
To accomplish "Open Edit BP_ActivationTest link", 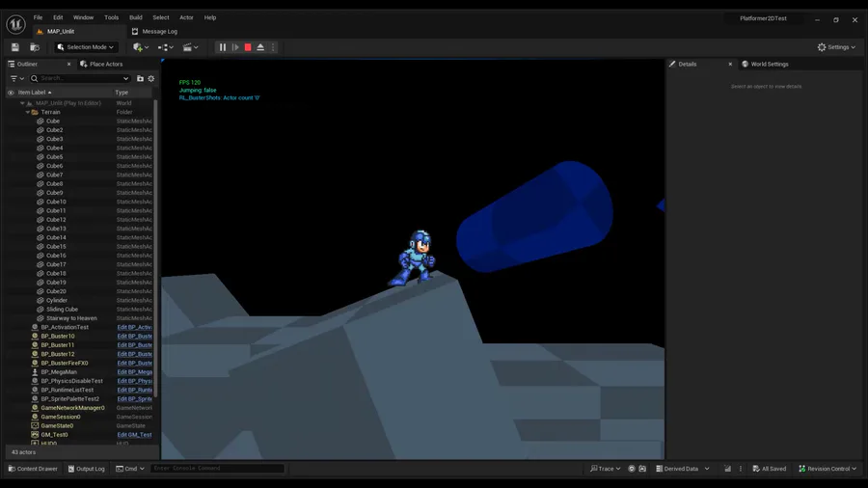I will pyautogui.click(x=134, y=327).
